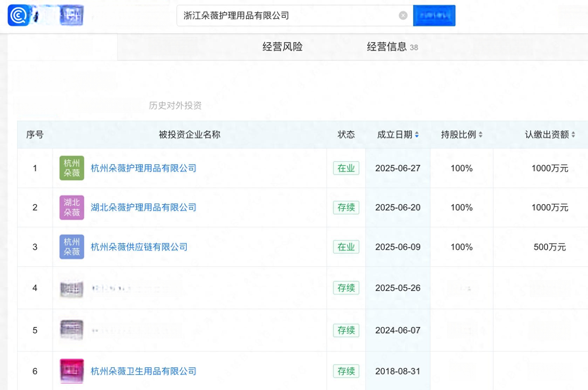Click the date 2018-08-31
This screenshot has height=390, width=588.
pos(398,371)
